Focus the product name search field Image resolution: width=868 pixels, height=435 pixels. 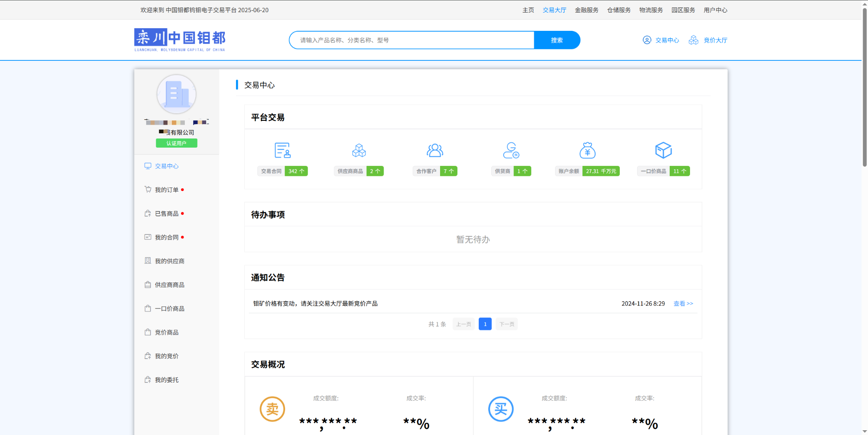click(x=411, y=40)
